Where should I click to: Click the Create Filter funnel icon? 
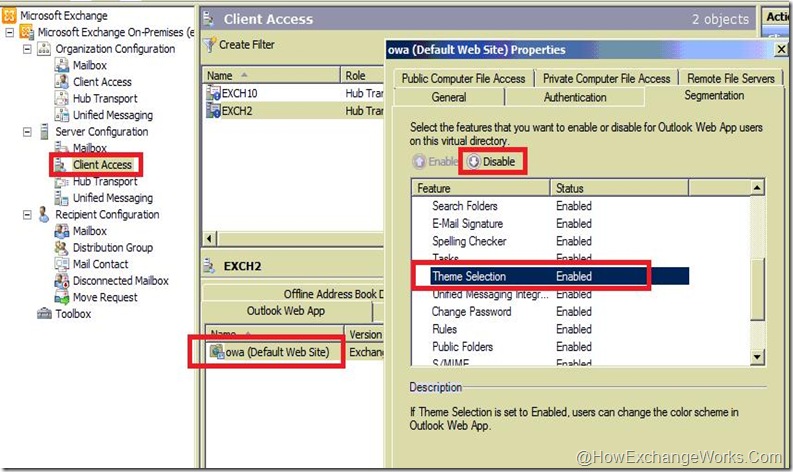click(210, 45)
